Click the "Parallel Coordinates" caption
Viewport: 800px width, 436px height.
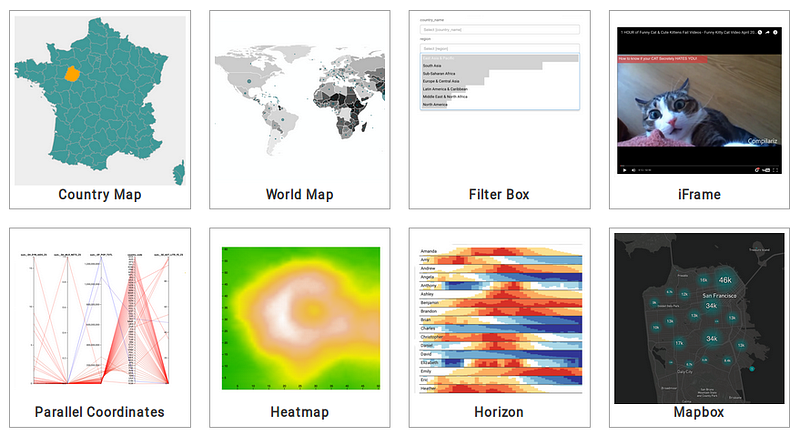(x=99, y=412)
